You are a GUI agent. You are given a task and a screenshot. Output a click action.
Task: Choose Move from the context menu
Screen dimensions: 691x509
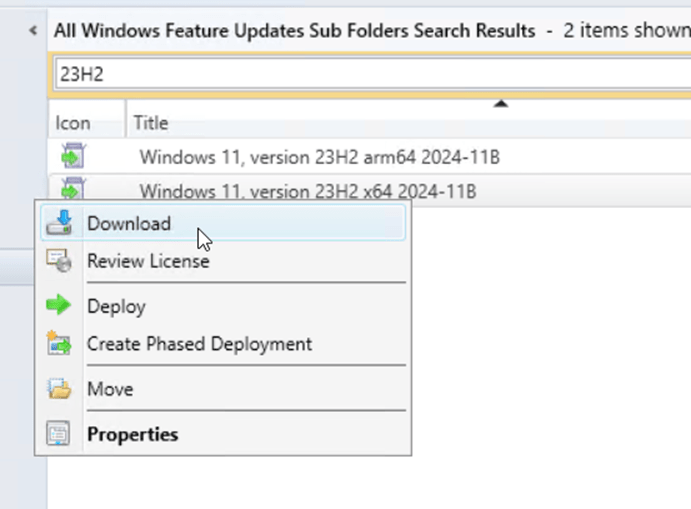click(110, 389)
